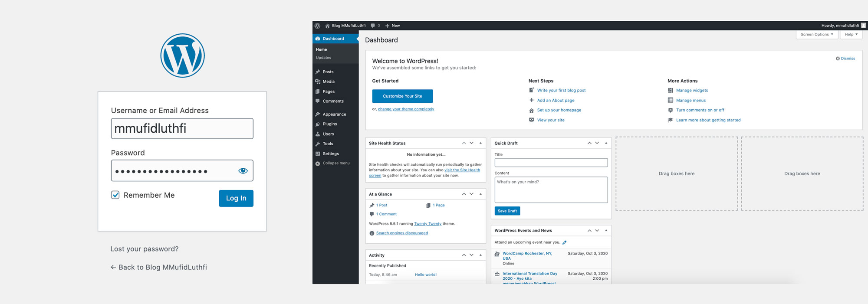Click the Username or Email Address field

click(x=182, y=129)
